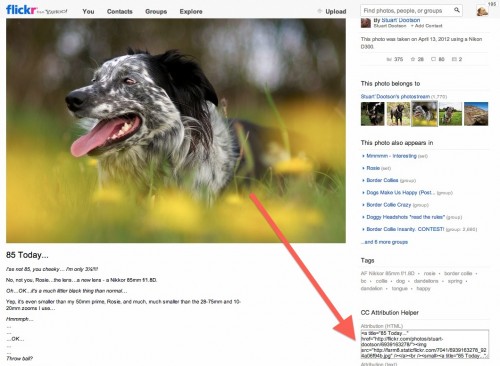500x366 pixels.
Task: Click the notification count 195 near the avatar
Action: click(492, 4)
